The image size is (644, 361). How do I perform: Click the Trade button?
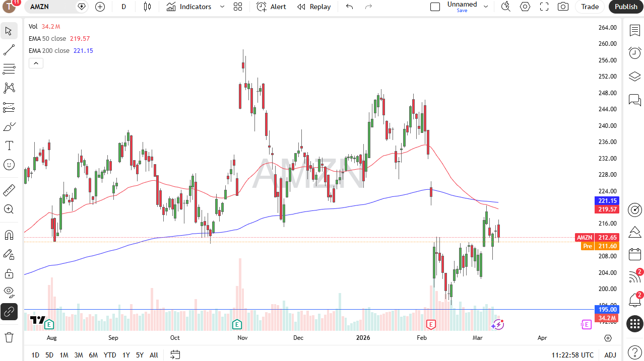click(x=590, y=7)
